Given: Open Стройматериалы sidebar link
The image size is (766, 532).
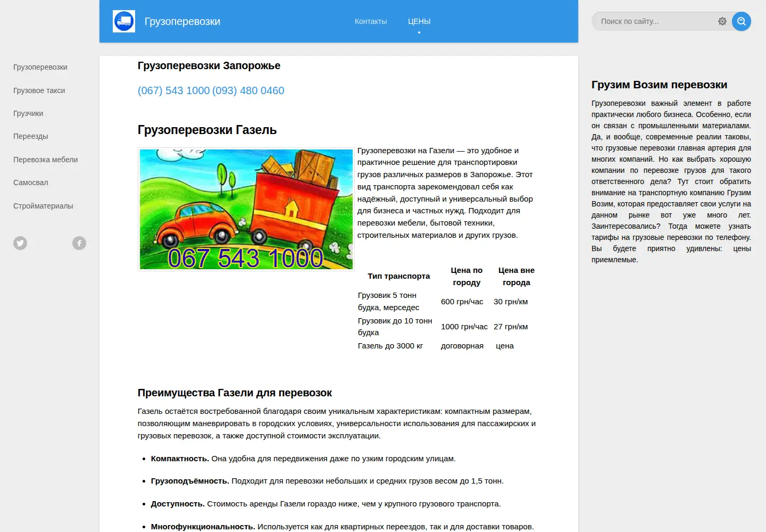Looking at the screenshot, I should tap(43, 206).
